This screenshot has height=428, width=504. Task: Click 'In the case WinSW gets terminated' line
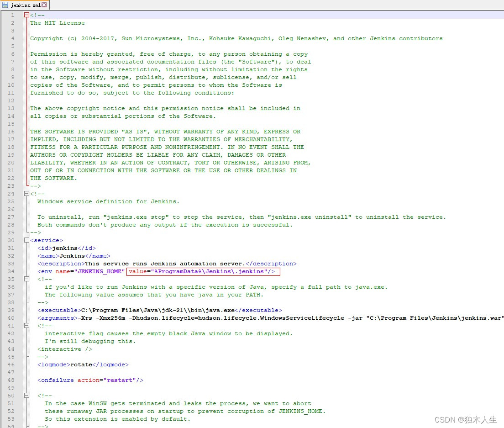(178, 403)
